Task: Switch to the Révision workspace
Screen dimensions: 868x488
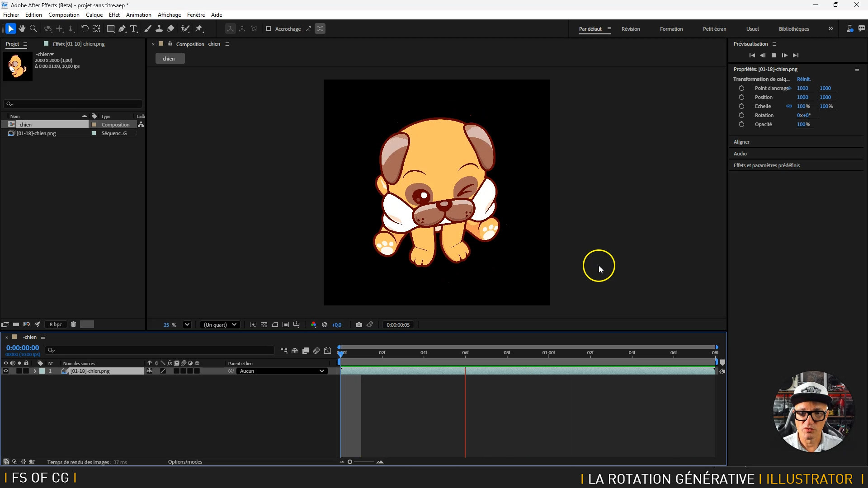Action: pos(631,29)
